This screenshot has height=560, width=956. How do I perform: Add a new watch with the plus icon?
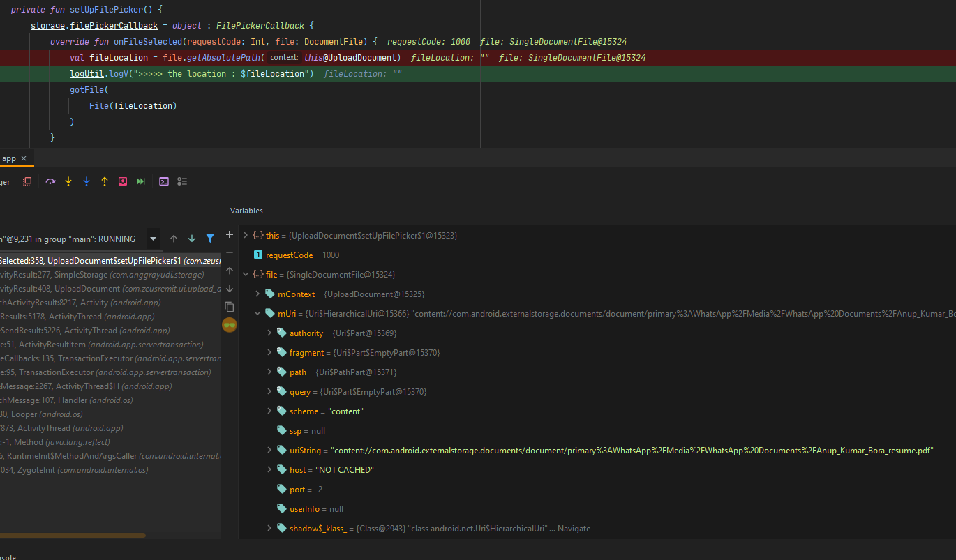pyautogui.click(x=230, y=234)
